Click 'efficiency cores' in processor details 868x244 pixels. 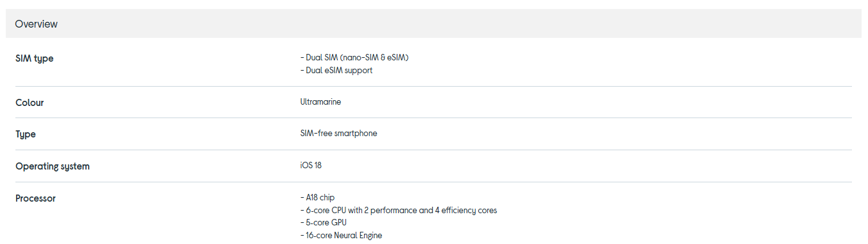coord(469,211)
